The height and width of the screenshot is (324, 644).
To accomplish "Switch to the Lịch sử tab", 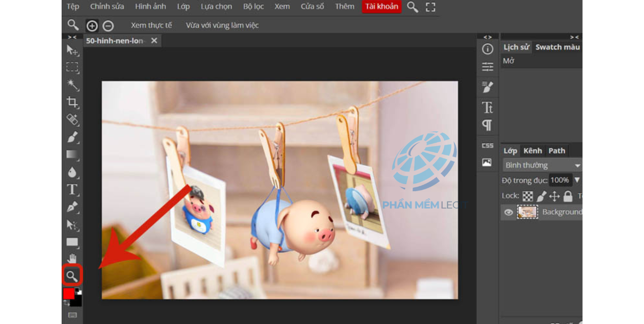I will tap(516, 47).
